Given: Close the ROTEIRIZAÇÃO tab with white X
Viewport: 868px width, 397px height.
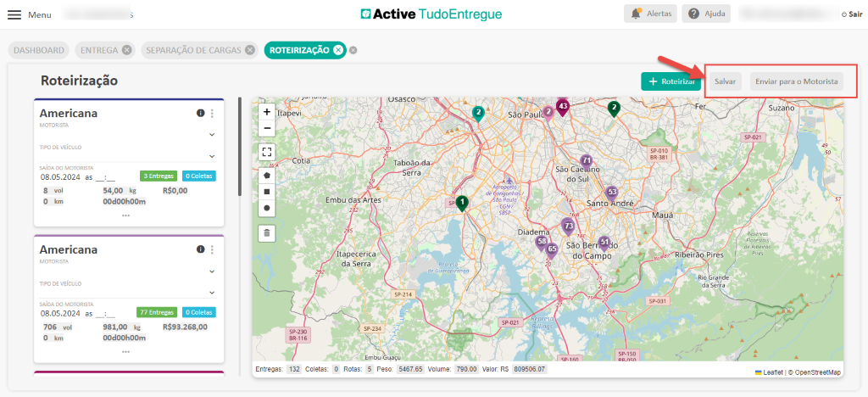Looking at the screenshot, I should 337,50.
